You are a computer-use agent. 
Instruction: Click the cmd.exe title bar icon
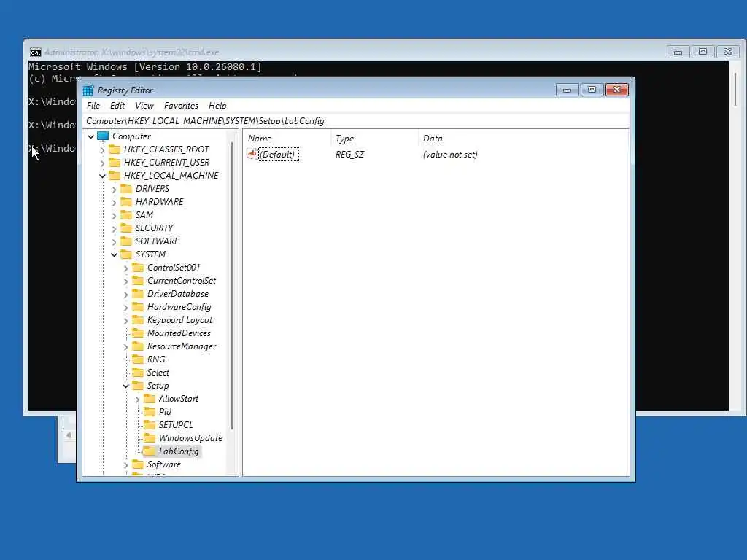[35, 52]
